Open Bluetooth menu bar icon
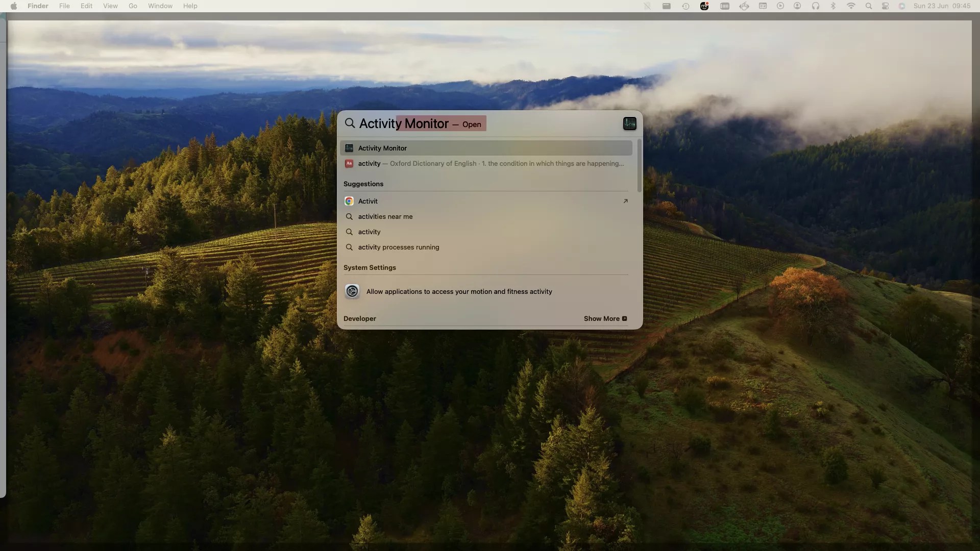This screenshot has width=980, height=551. pos(833,6)
